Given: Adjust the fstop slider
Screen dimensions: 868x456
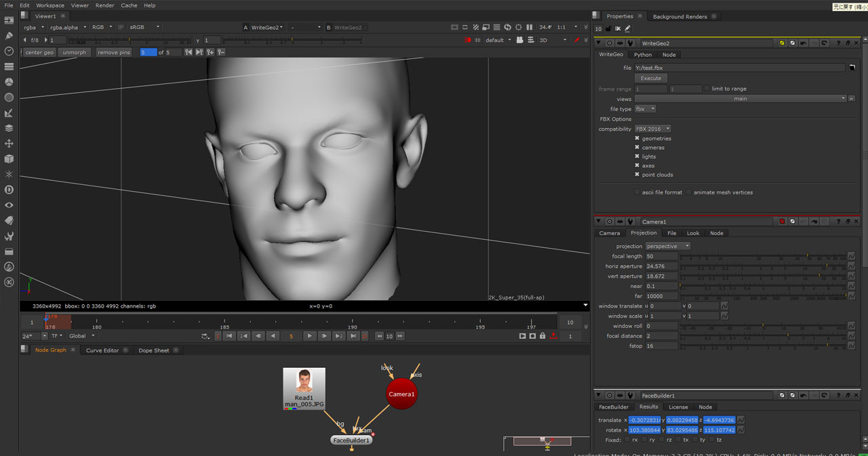Looking at the screenshot, I should [x=763, y=346].
